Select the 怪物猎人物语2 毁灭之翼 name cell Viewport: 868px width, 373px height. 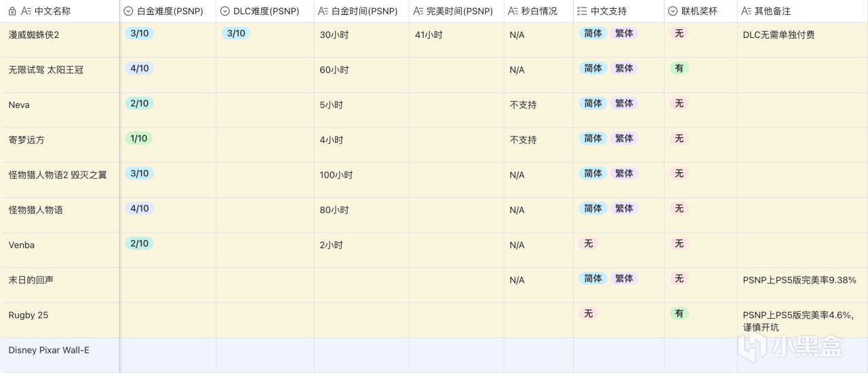pos(60,180)
